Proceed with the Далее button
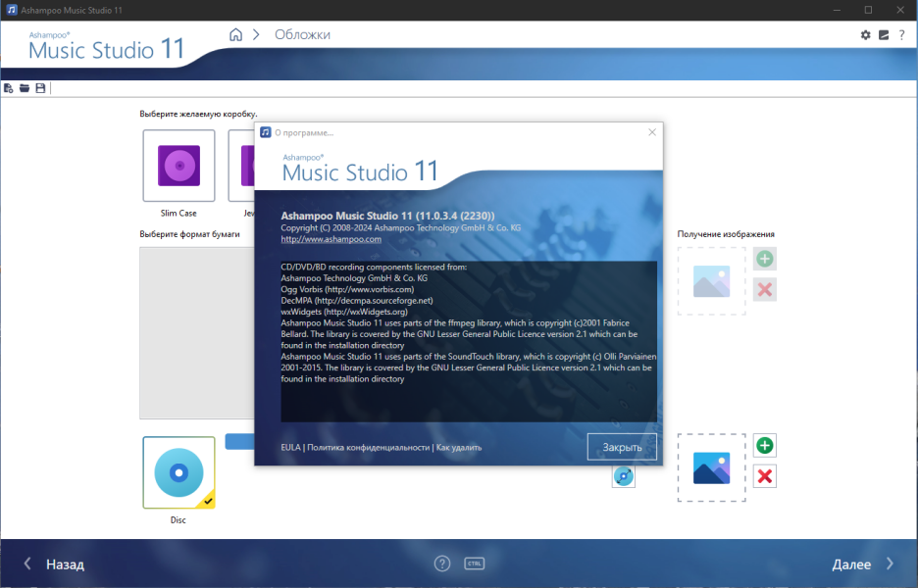Image resolution: width=918 pixels, height=588 pixels. pos(862,564)
